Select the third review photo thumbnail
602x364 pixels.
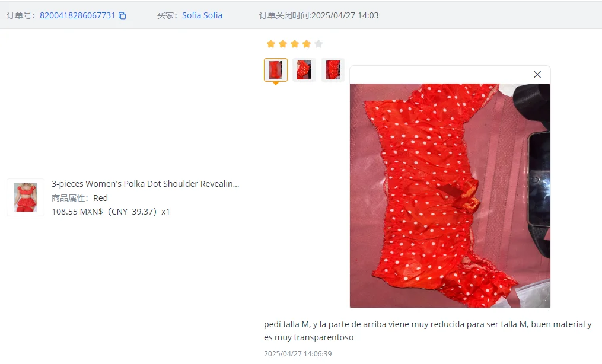pyautogui.click(x=333, y=70)
